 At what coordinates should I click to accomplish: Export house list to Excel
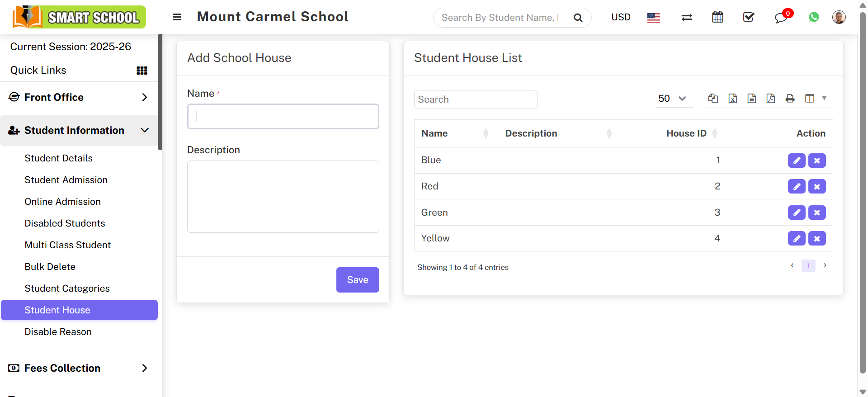[732, 99]
